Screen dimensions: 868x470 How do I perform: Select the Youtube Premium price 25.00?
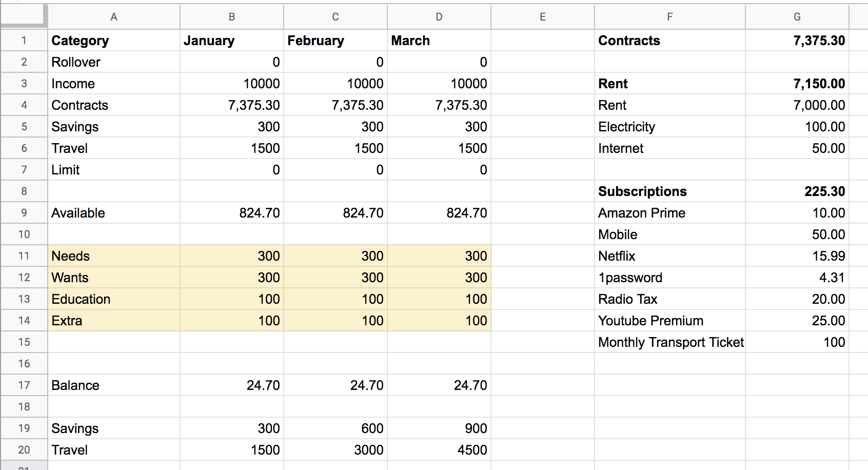(x=797, y=321)
